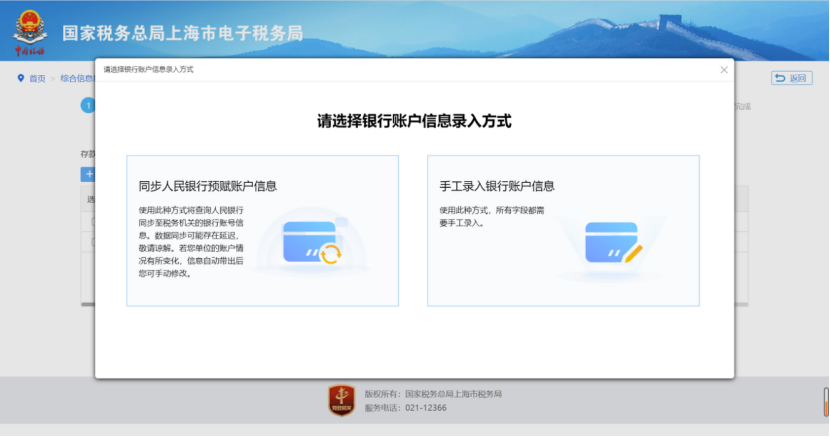Open the 首页 breadcrumb link
This screenshot has height=437, width=830.
37,78
